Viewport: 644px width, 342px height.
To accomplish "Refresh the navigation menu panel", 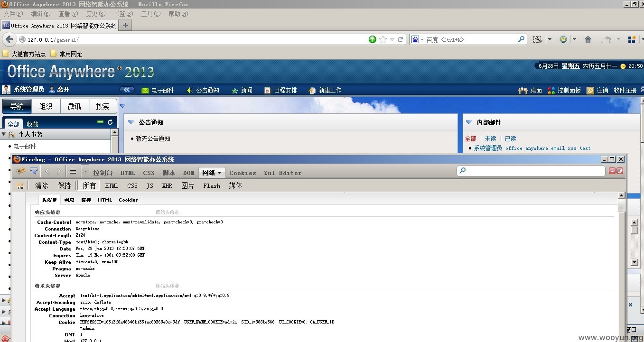I will [110, 122].
